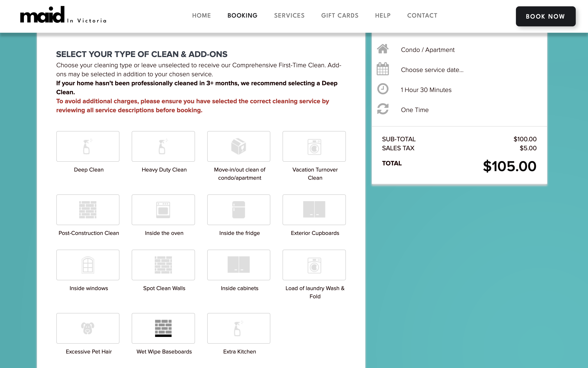Click the One Time frequency text
Viewport: 588px width, 368px height.
414,110
